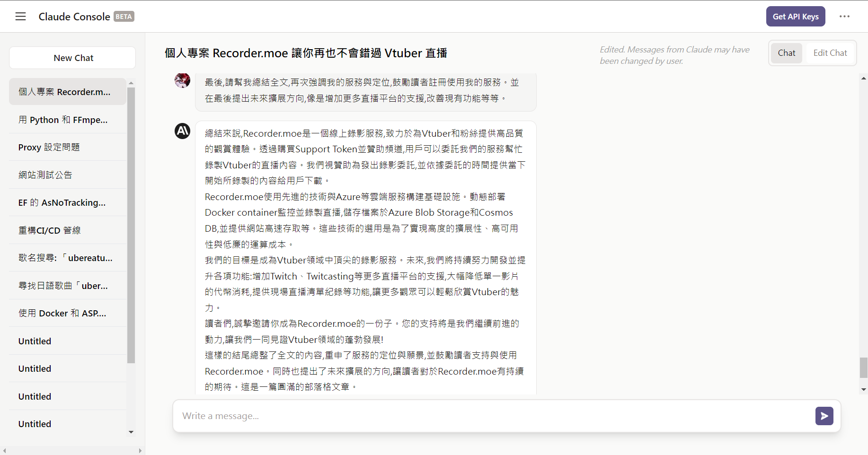Click the Claude assistant avatar icon
This screenshot has height=455, width=868.
[182, 131]
